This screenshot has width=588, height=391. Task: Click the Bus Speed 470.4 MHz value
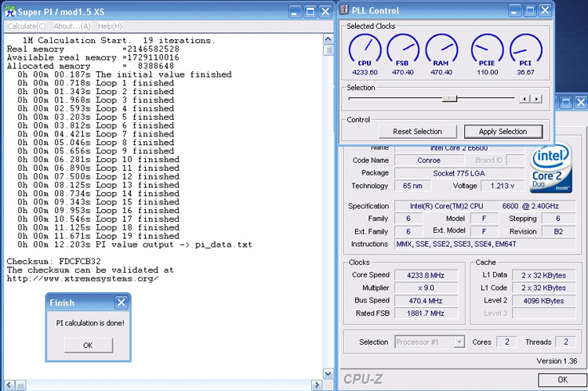click(x=426, y=301)
